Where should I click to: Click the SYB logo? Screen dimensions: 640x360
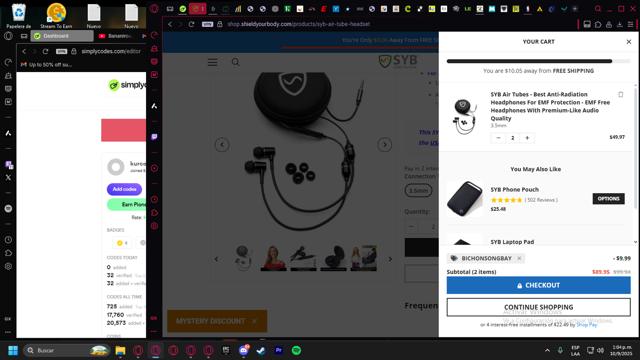[398, 61]
